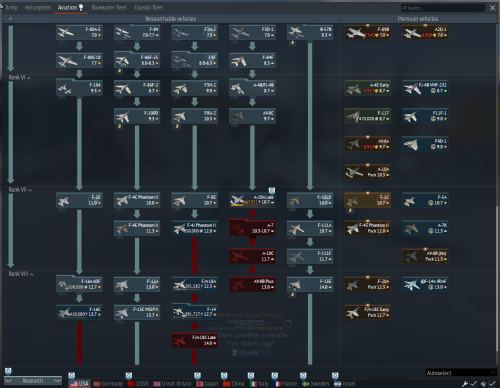Open the Helicopters tab
This screenshot has height=388, width=500.
[x=37, y=7]
